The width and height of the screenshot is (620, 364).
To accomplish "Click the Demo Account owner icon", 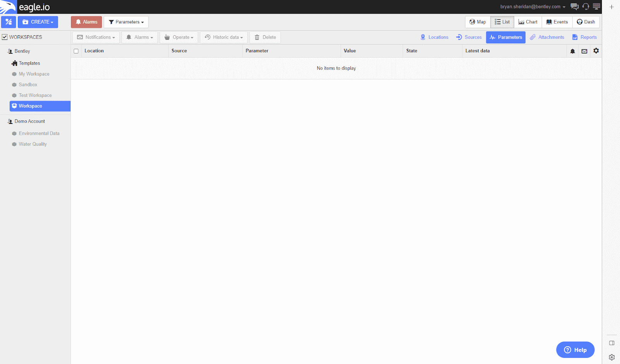I will click(10, 122).
